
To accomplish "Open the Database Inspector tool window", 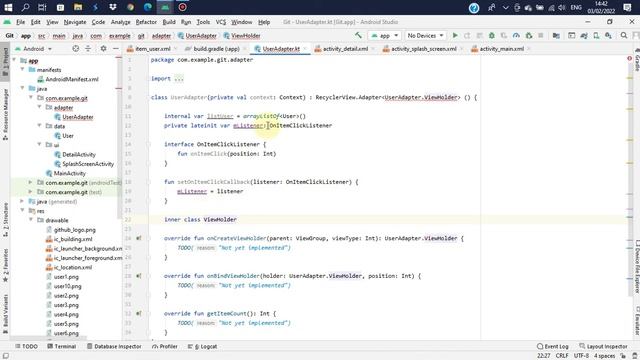I will point(114,346).
